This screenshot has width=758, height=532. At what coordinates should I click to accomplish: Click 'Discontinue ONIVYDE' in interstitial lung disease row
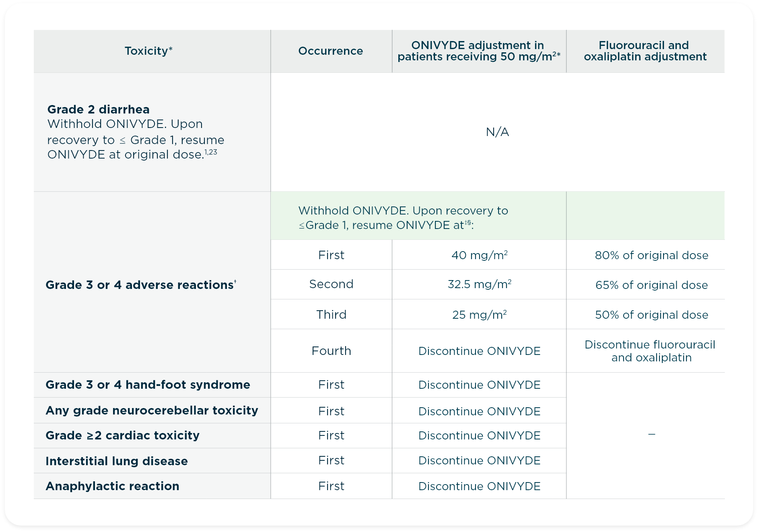(x=479, y=460)
